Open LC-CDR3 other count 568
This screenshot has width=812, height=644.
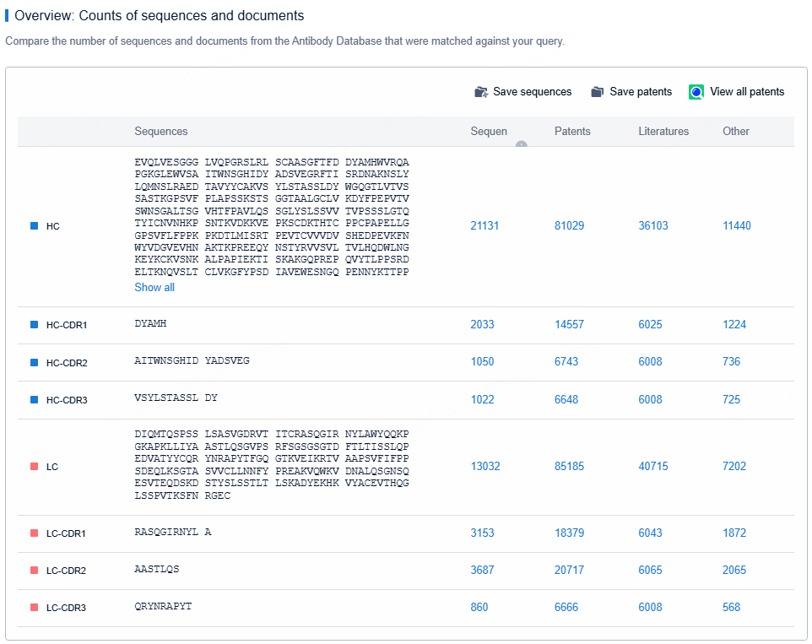point(731,608)
